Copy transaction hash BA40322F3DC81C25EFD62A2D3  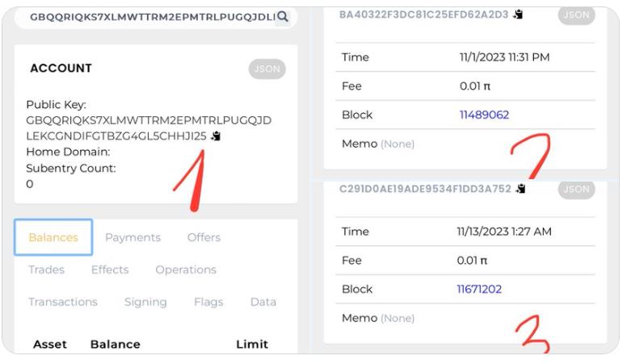[x=518, y=15]
